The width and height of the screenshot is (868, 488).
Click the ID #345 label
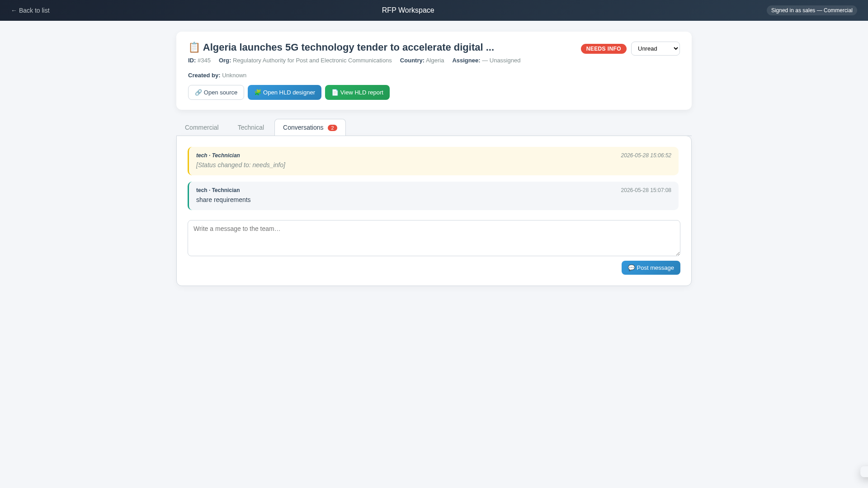click(x=199, y=61)
